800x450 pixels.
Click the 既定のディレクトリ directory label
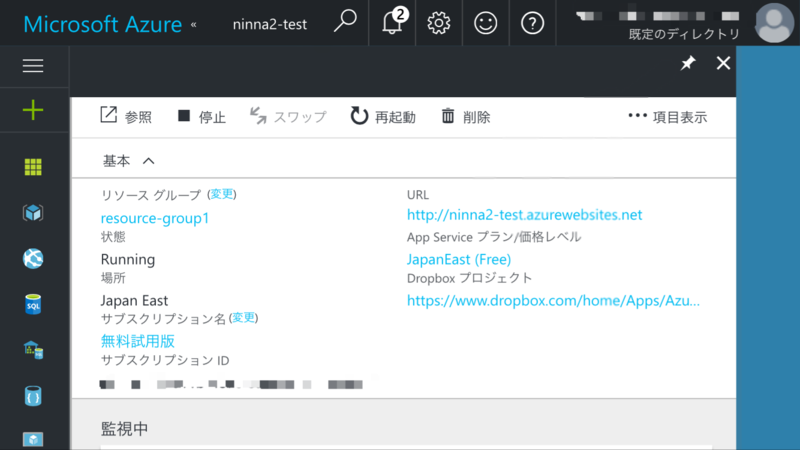pos(684,34)
